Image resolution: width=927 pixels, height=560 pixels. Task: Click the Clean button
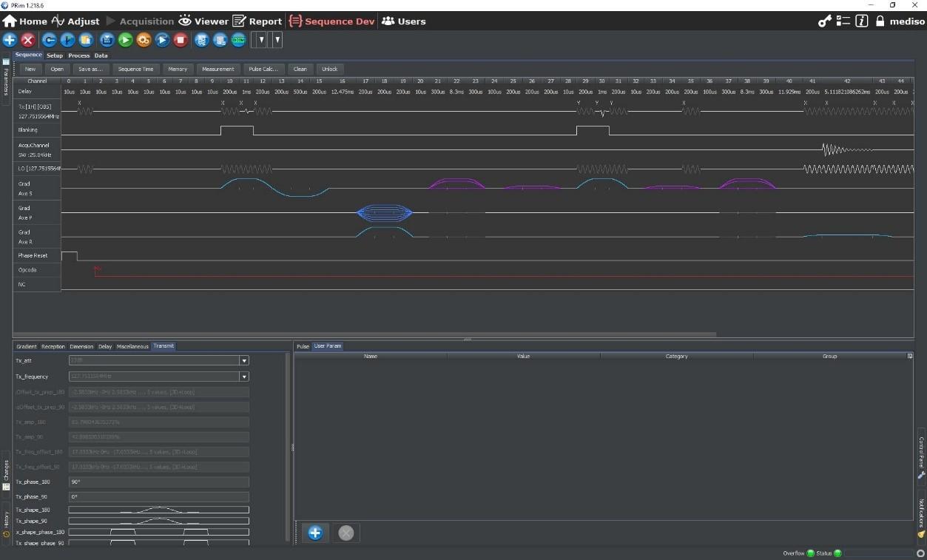(300, 69)
